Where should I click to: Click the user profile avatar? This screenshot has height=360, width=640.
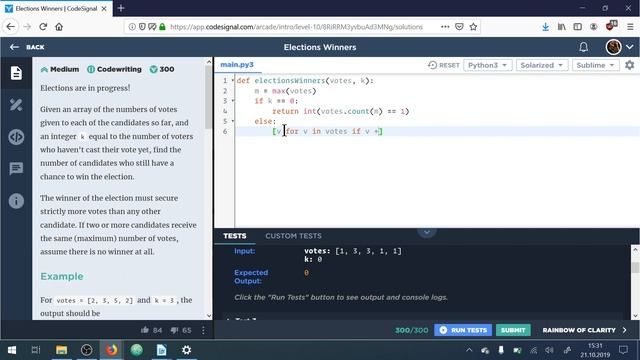coord(613,47)
